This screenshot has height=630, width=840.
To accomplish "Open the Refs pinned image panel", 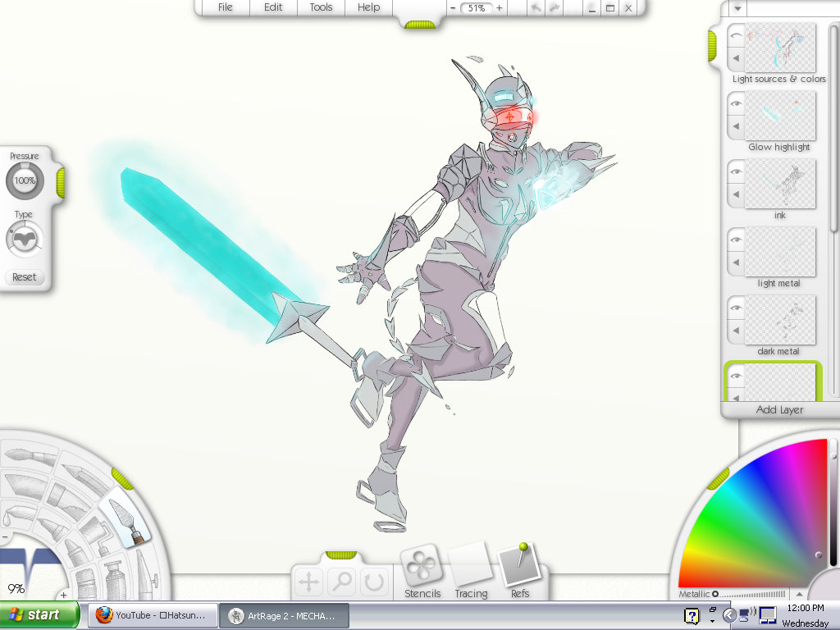I will click(519, 571).
